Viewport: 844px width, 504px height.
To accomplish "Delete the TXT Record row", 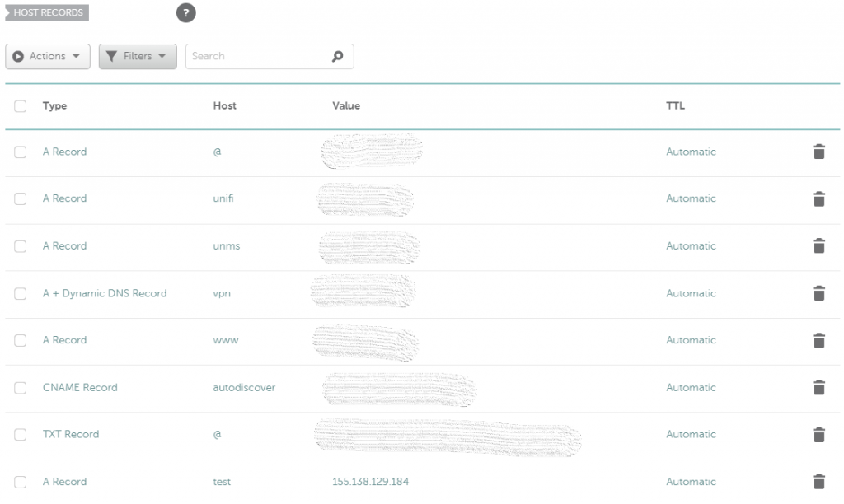I will pos(818,435).
